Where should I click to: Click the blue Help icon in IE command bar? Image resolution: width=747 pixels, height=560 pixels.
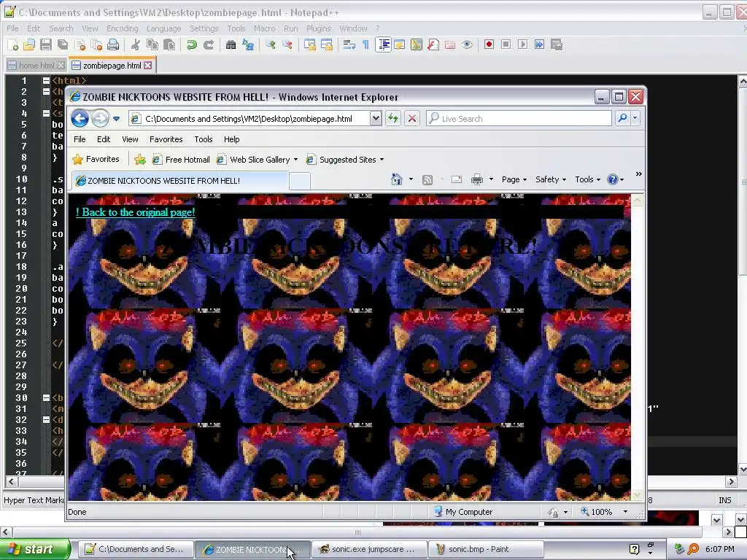(613, 179)
